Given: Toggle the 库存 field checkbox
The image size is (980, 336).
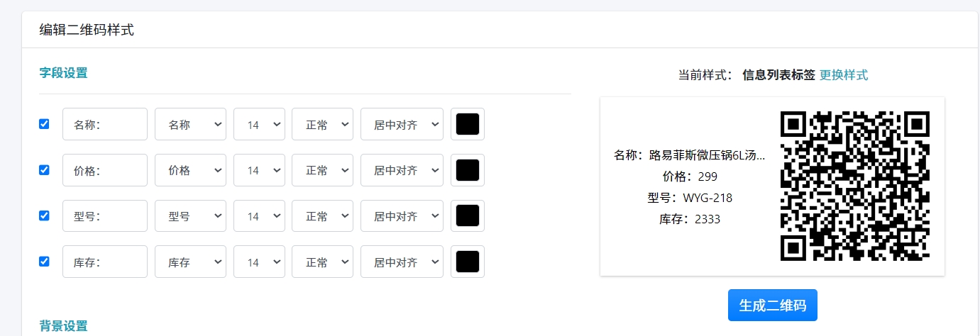Looking at the screenshot, I should [44, 262].
